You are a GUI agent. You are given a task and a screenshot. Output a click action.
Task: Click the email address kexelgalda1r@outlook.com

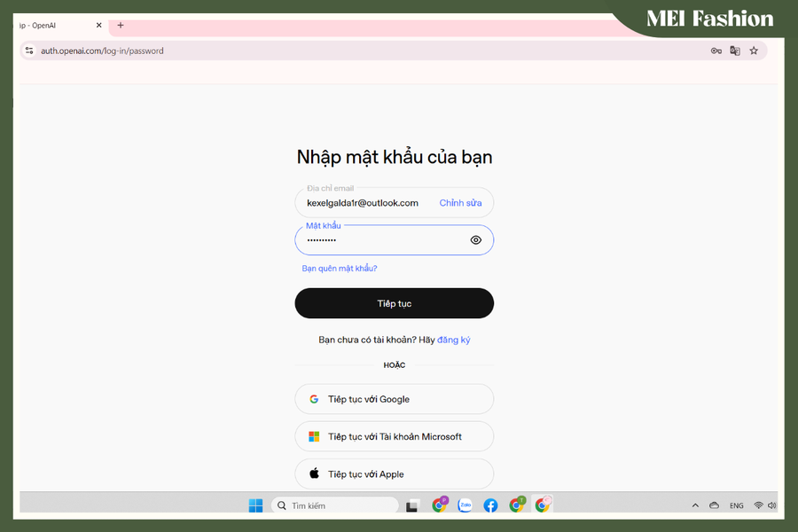pyautogui.click(x=363, y=203)
